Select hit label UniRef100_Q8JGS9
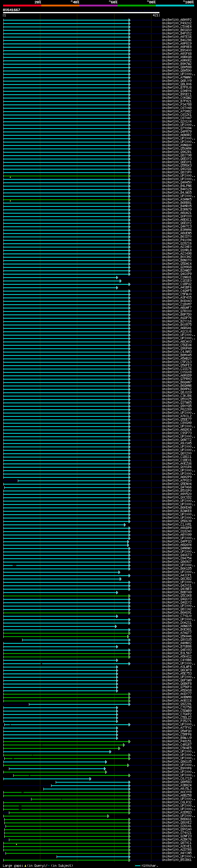 coord(177,392)
